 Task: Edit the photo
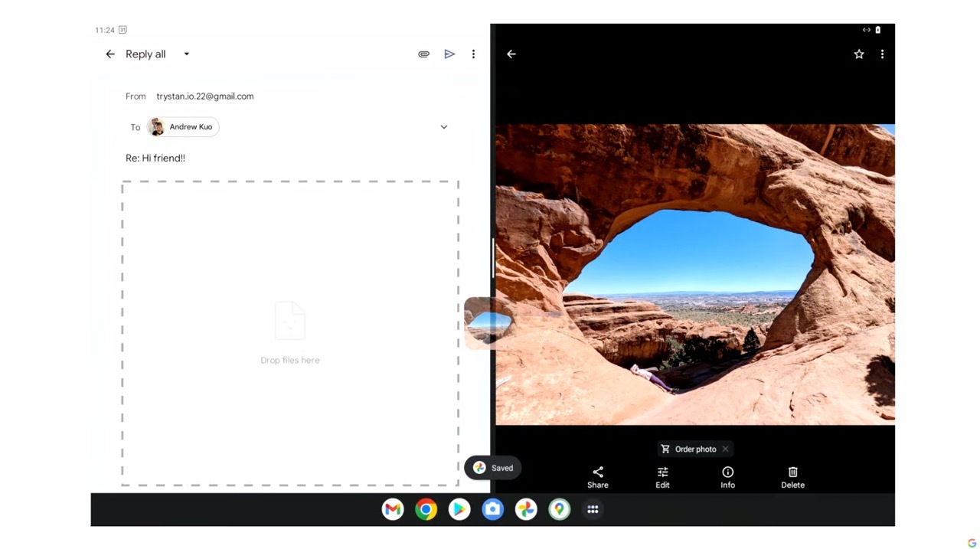pos(663,478)
